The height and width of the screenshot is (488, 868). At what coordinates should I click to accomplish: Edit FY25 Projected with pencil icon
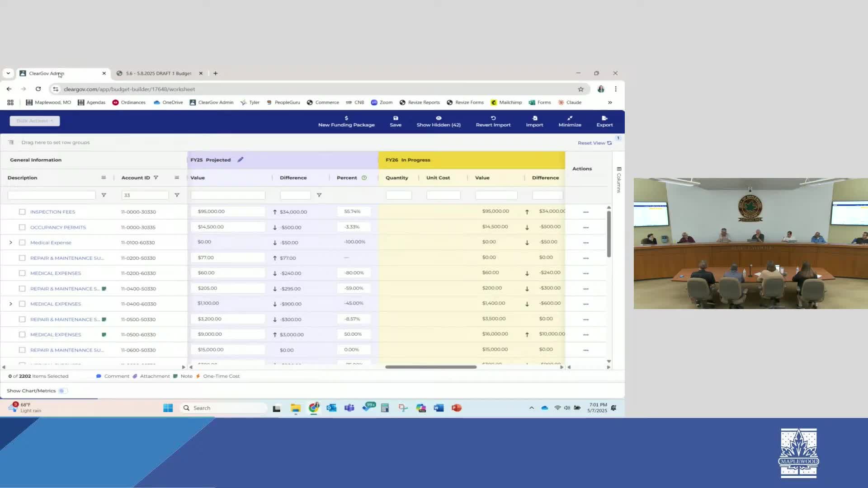[x=241, y=160]
